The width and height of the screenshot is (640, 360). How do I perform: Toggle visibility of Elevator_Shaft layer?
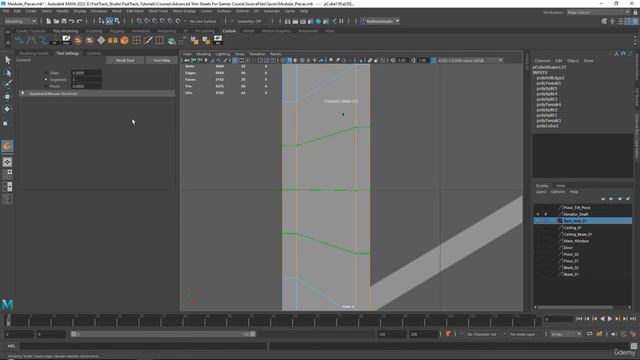538,214
